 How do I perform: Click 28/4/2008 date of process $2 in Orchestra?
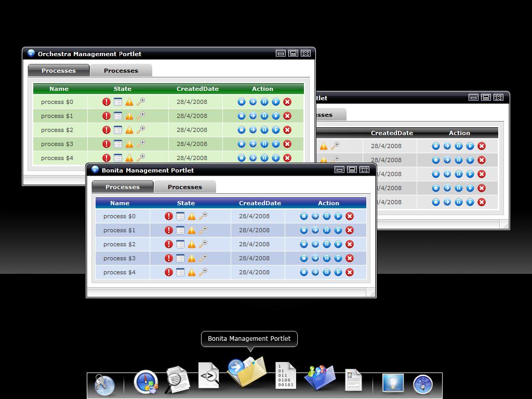(x=192, y=130)
